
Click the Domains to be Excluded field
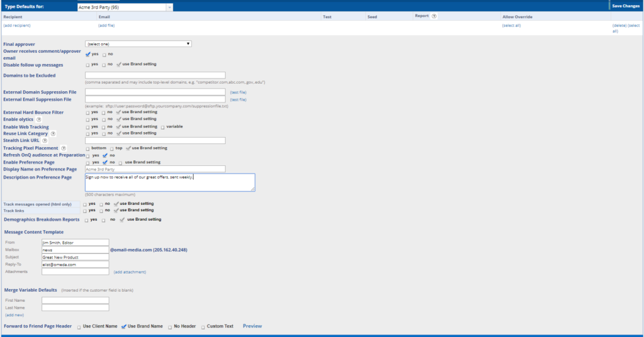point(155,75)
